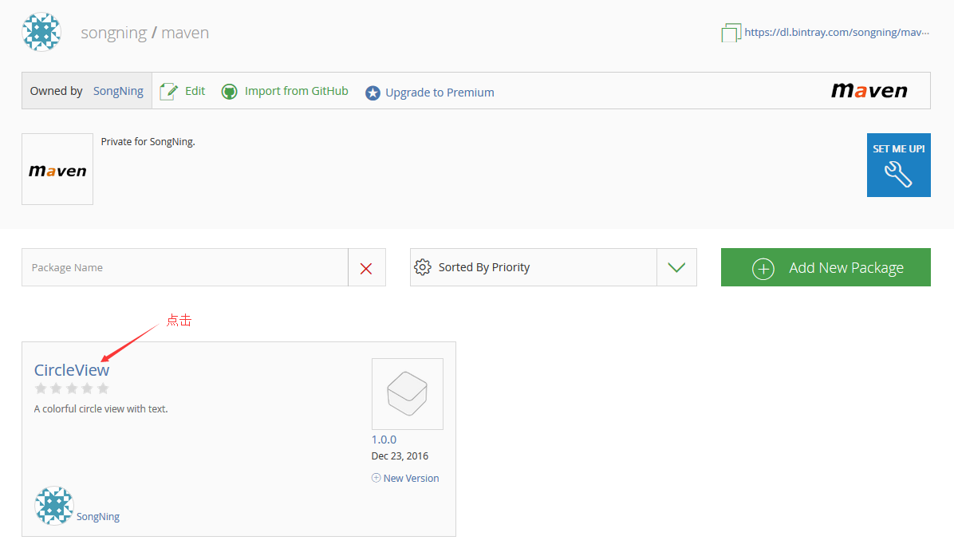Click the CircleView package box thumbnail
The height and width of the screenshot is (560, 954).
(407, 394)
